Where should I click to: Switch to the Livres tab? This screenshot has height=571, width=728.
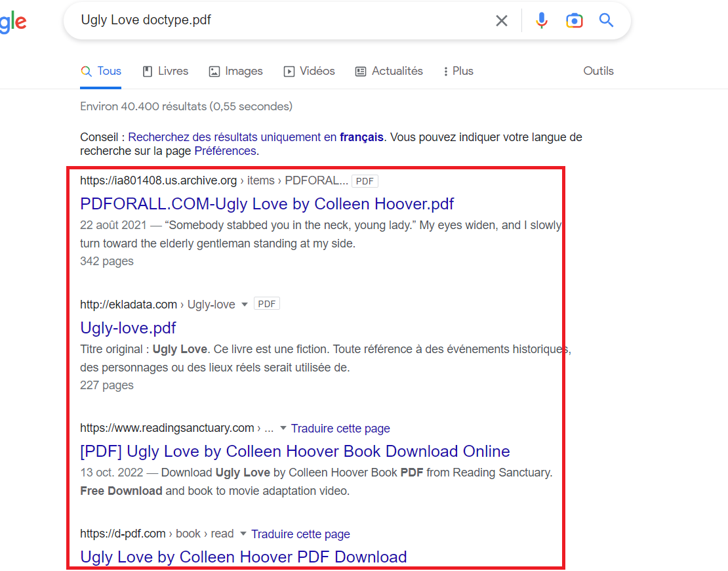click(x=165, y=71)
